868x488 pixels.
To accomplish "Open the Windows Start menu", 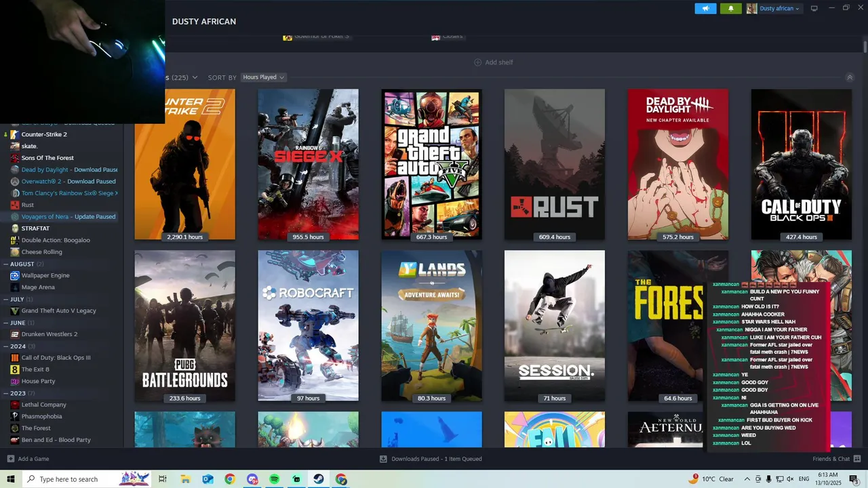I will 11,479.
